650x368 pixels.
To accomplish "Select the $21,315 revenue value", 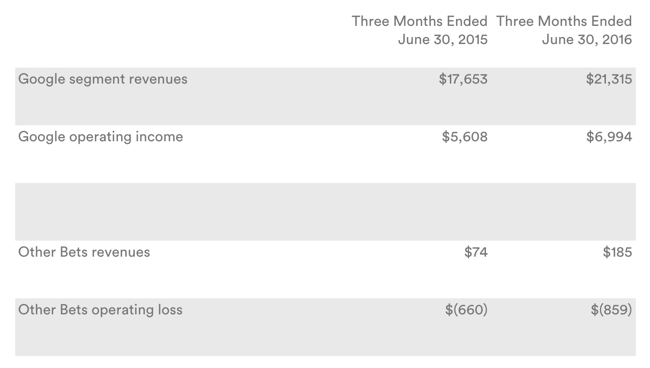I will pyautogui.click(x=609, y=79).
